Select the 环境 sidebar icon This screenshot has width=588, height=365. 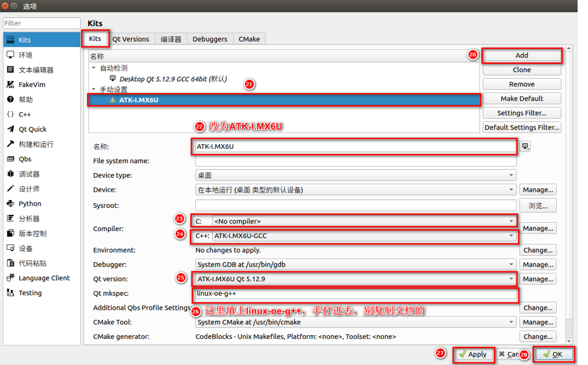(26, 55)
